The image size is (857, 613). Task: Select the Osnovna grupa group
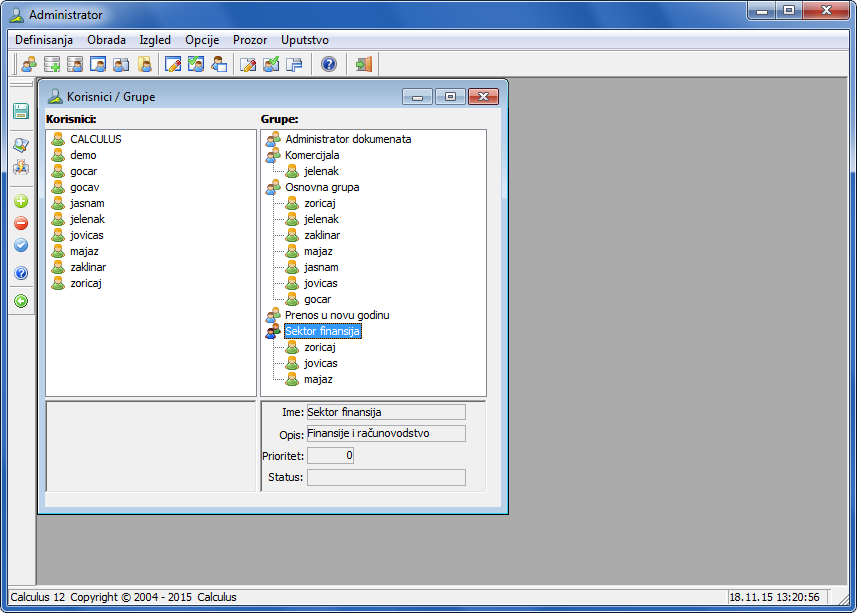pyautogui.click(x=322, y=187)
